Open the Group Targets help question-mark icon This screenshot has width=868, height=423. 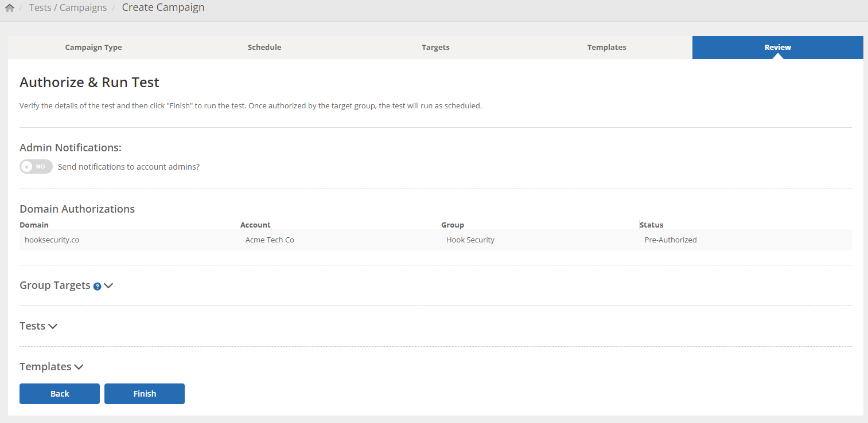click(x=97, y=287)
